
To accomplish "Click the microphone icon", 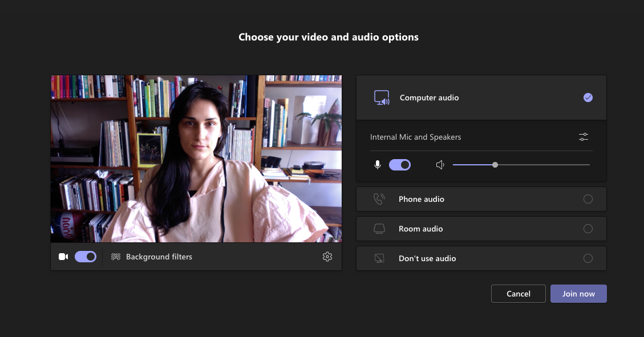I will (x=378, y=165).
